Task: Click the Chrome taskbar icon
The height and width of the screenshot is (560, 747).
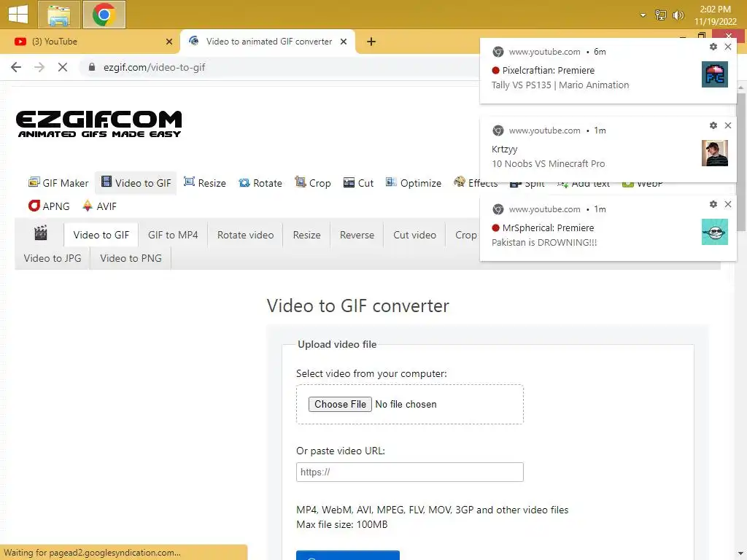Action: coord(104,15)
